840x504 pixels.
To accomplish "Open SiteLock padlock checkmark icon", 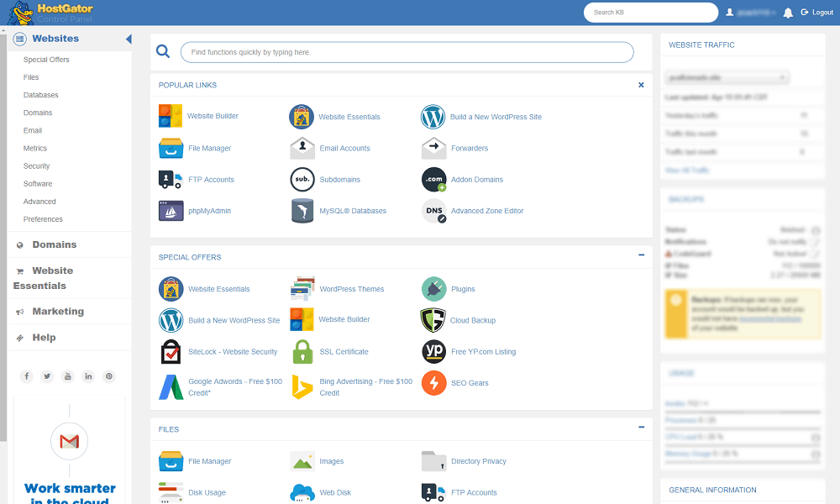I will 171,352.
